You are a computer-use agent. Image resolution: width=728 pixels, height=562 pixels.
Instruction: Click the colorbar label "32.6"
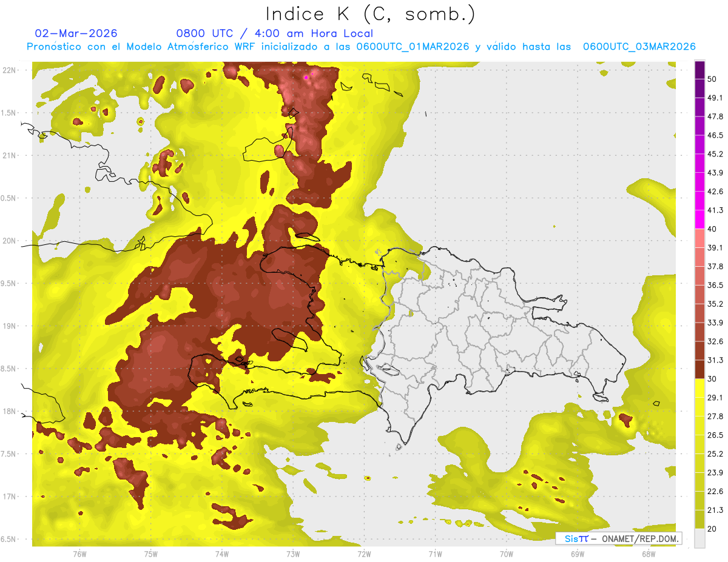coord(715,341)
